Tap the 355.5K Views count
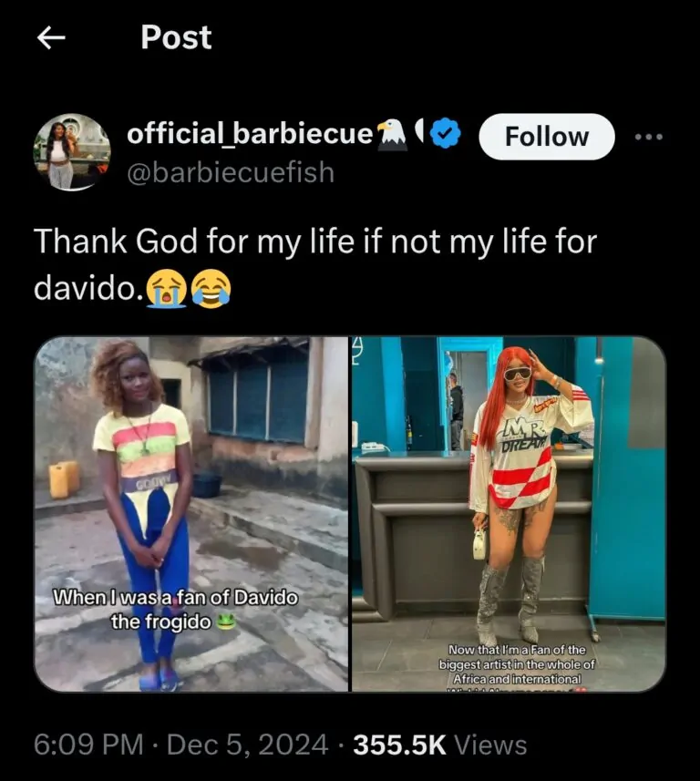 click(x=439, y=745)
